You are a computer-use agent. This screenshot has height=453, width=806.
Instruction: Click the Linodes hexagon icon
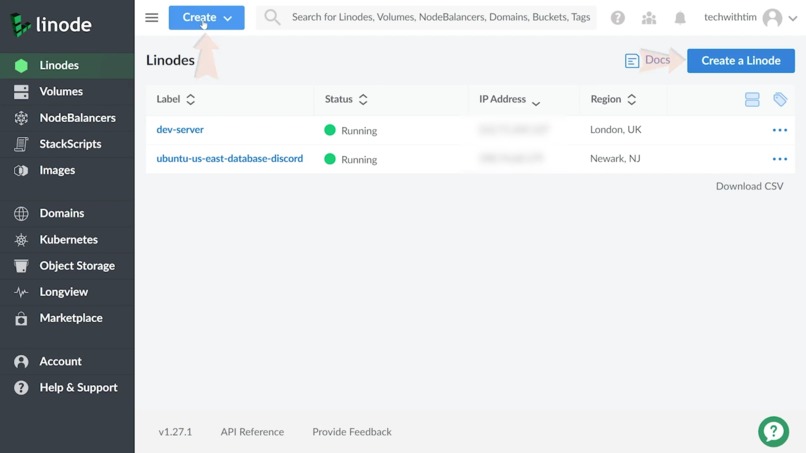[21, 65]
